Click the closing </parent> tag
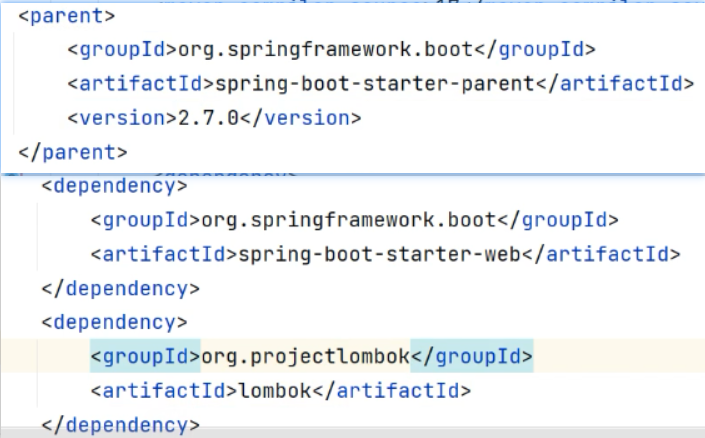705x438 pixels. 73,152
